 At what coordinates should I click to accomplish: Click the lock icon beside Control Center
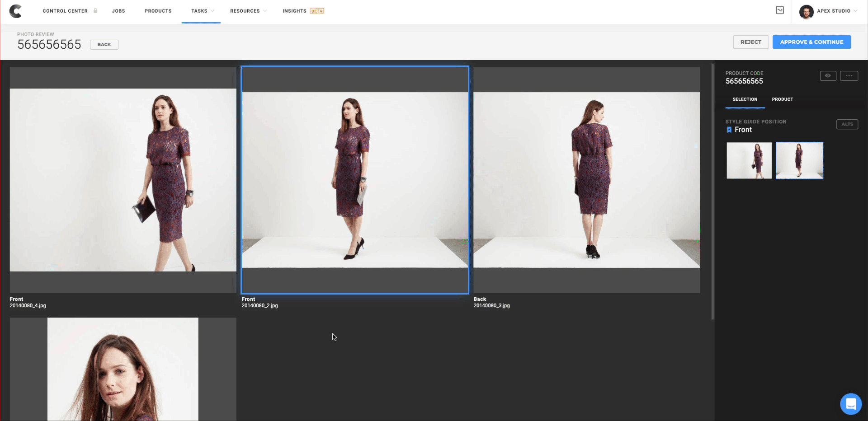(95, 11)
